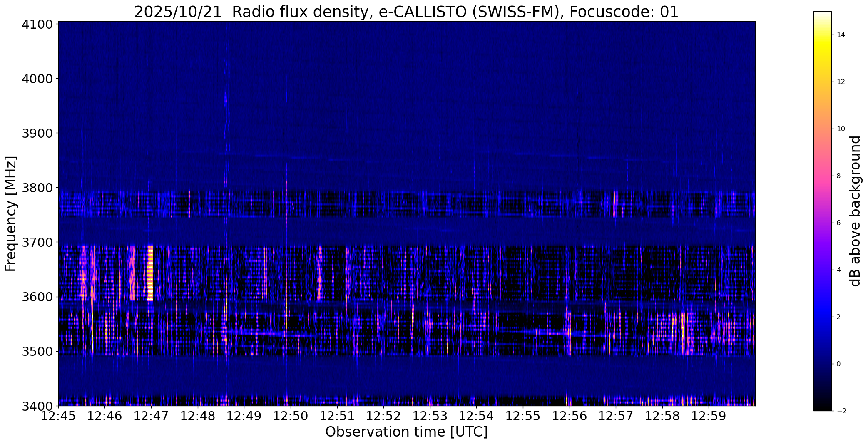This screenshot has width=868, height=444.
Task: Click the 12:58 time tick label
Action: (x=663, y=416)
